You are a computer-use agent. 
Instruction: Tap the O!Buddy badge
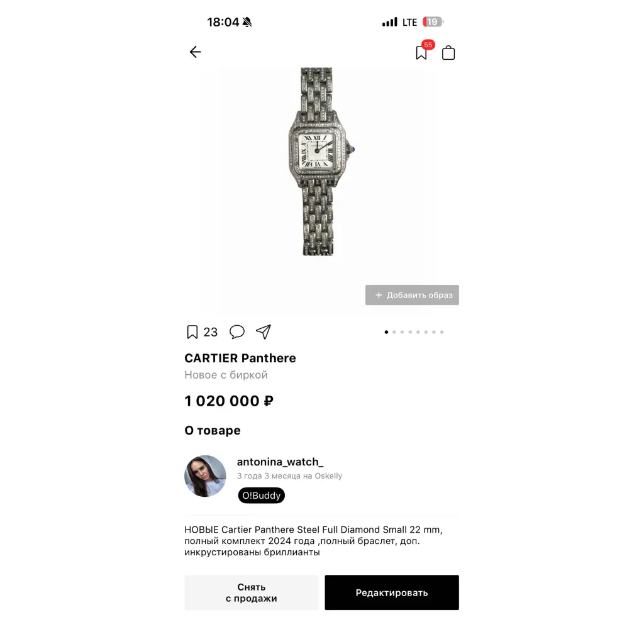point(261,496)
